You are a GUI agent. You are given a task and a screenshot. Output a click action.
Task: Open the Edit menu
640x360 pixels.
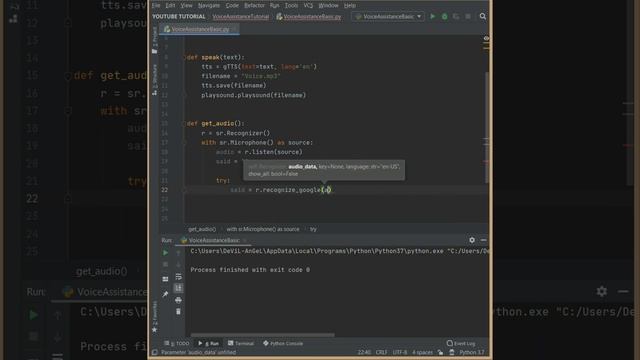tap(170, 5)
